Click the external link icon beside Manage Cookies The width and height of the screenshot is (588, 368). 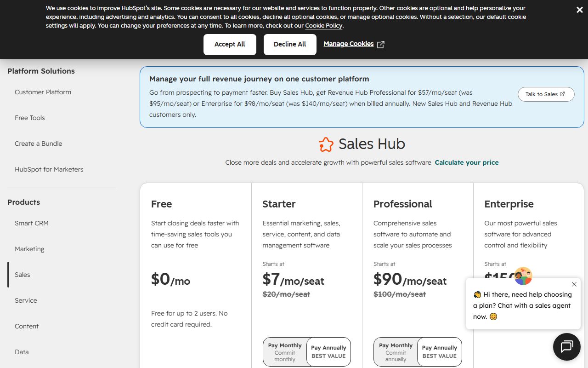click(380, 44)
